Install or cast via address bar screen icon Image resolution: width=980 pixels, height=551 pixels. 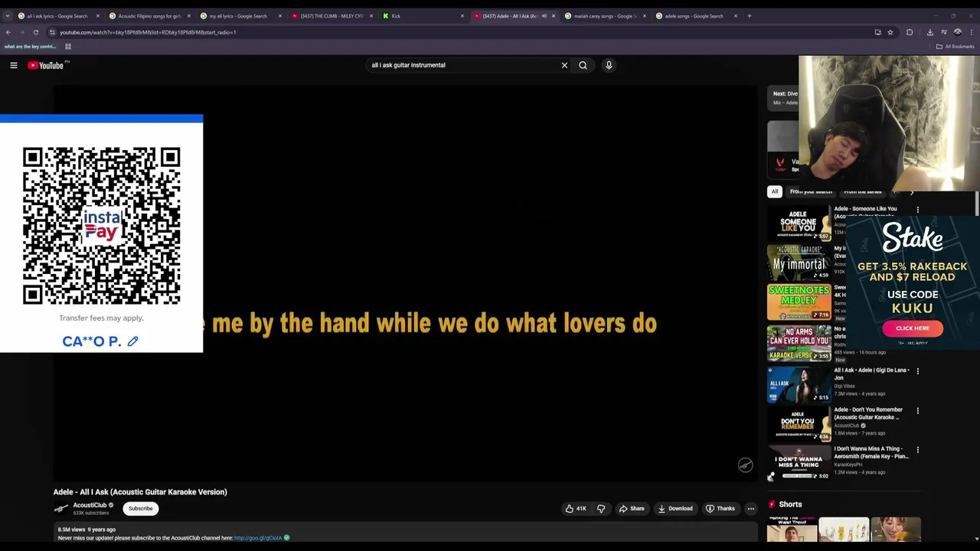click(x=877, y=32)
